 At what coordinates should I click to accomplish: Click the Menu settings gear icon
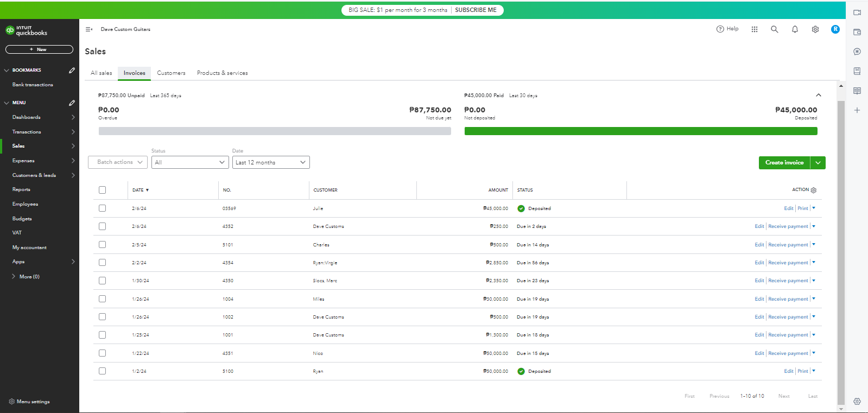(11, 402)
